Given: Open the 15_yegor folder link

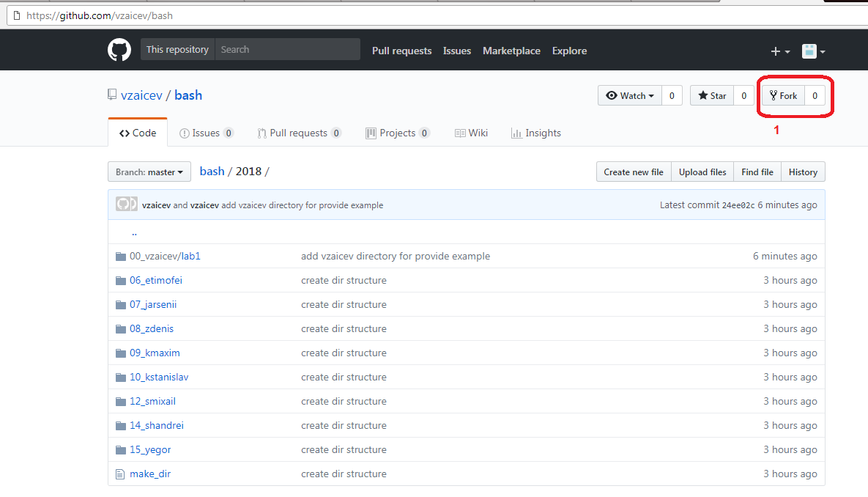Looking at the screenshot, I should click(150, 449).
